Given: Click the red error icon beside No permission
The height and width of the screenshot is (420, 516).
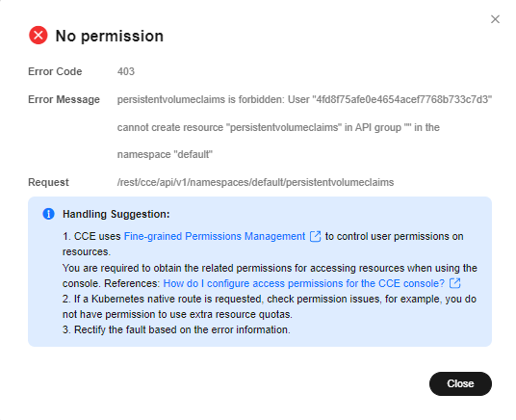Looking at the screenshot, I should click(39, 36).
